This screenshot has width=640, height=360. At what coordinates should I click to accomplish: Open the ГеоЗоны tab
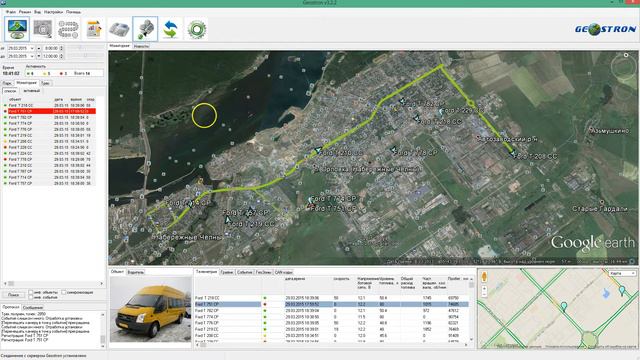pos(264,272)
